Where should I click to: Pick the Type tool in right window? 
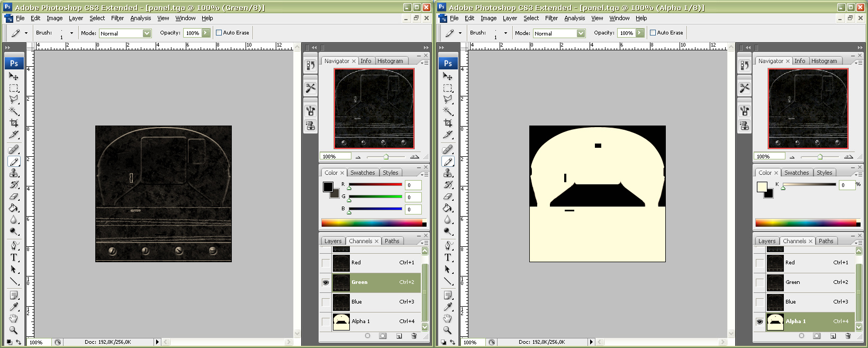click(x=448, y=257)
